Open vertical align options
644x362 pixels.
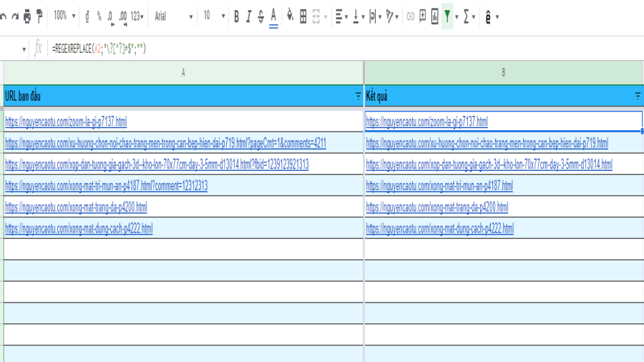pos(358,16)
